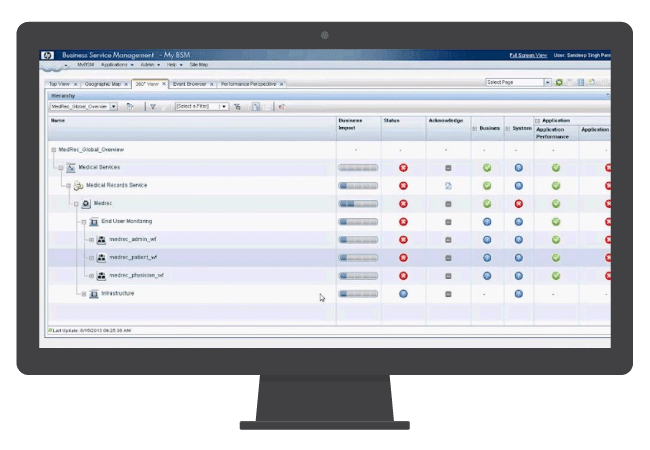Click the filter funnel toolbar icon

153,107
